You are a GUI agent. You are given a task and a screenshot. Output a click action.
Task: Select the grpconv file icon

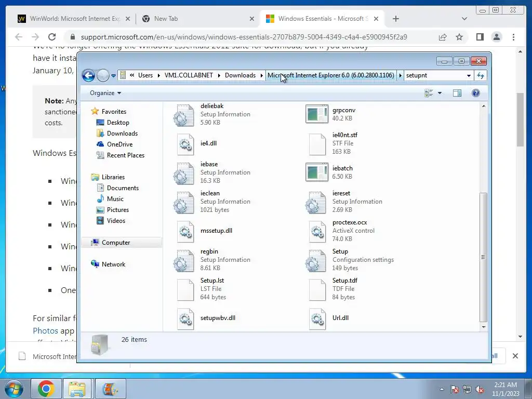(x=317, y=114)
